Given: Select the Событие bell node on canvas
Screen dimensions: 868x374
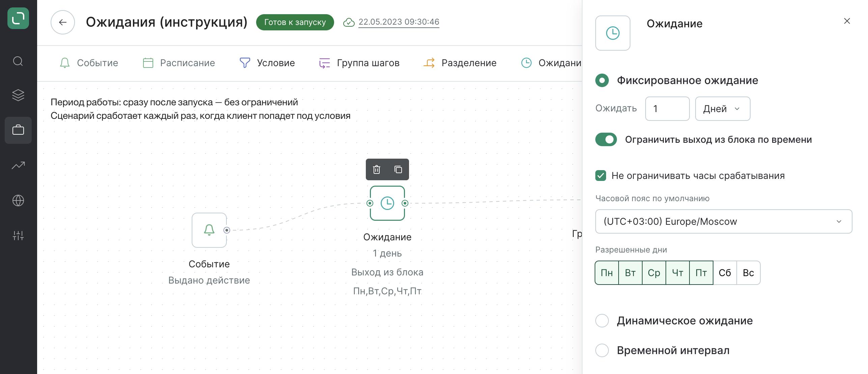Looking at the screenshot, I should (x=209, y=230).
